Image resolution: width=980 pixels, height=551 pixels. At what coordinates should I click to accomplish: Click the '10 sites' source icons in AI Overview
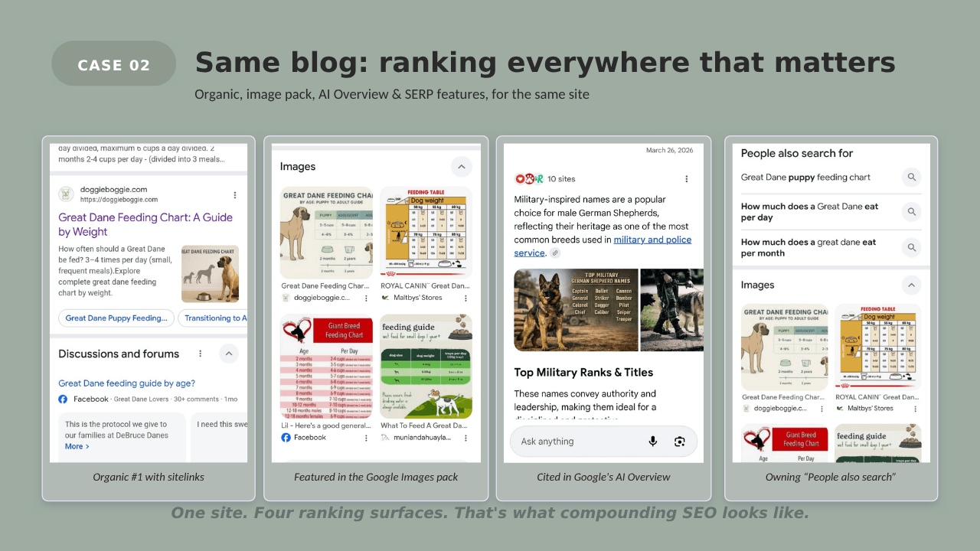[529, 178]
